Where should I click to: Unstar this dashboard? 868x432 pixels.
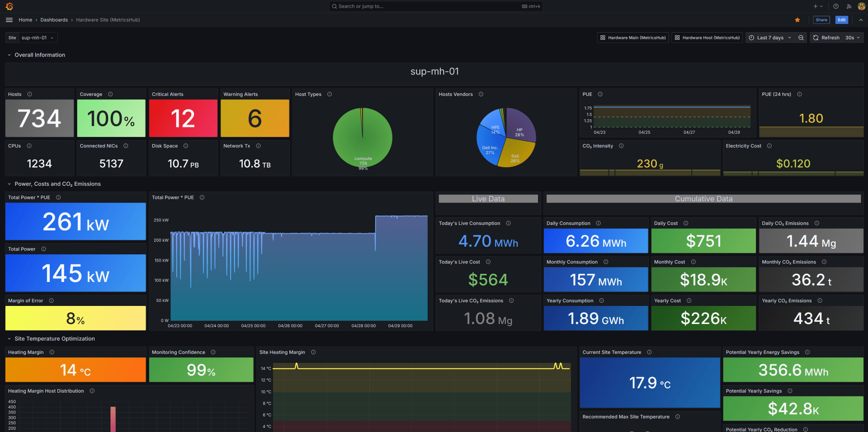[x=797, y=20]
